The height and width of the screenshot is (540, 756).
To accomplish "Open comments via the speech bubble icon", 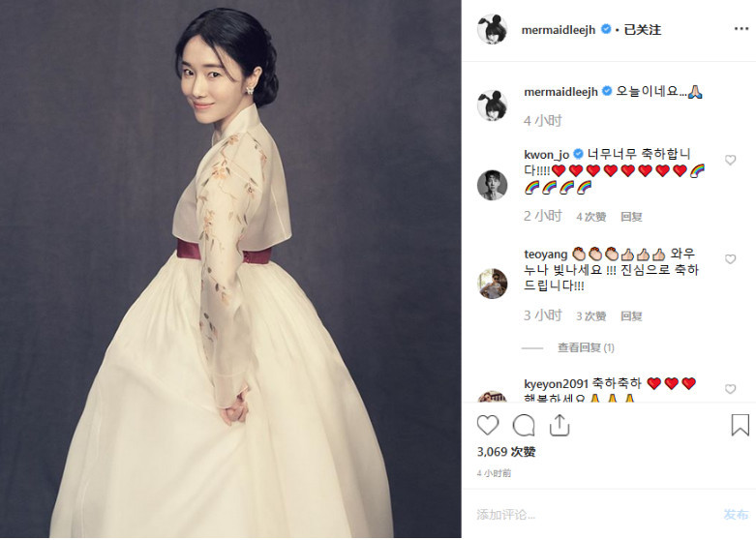I will pyautogui.click(x=524, y=426).
